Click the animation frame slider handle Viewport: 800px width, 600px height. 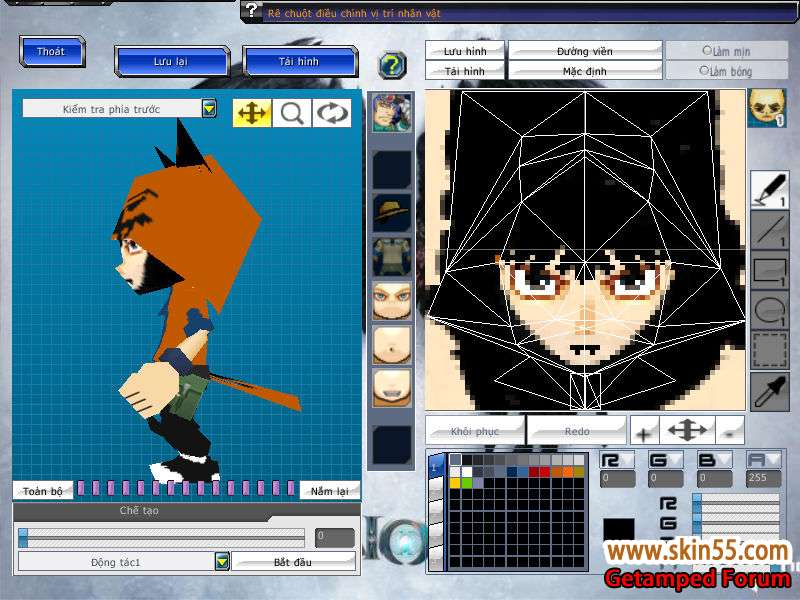pyautogui.click(x=23, y=537)
